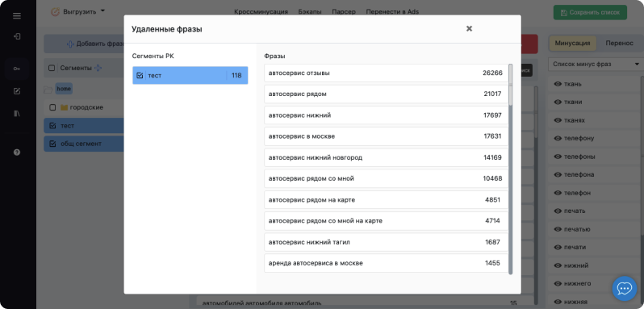Image resolution: width=644 pixels, height=309 pixels.
Task: Toggle visibility eye for печати
Action: pyautogui.click(x=558, y=248)
